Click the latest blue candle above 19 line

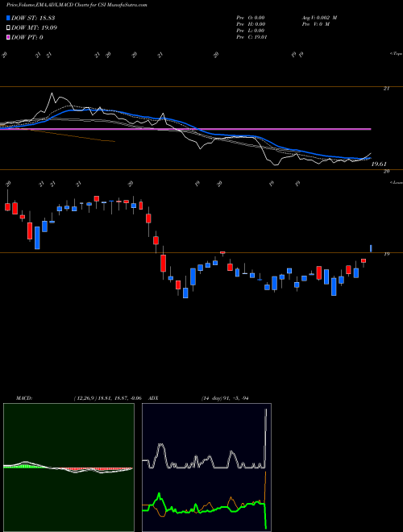[371, 248]
